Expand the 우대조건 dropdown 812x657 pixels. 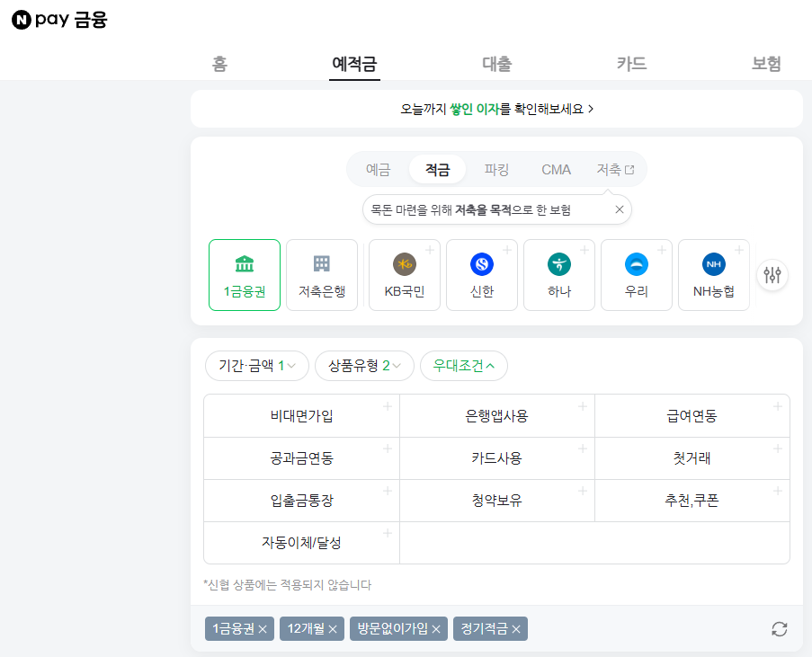tap(464, 366)
